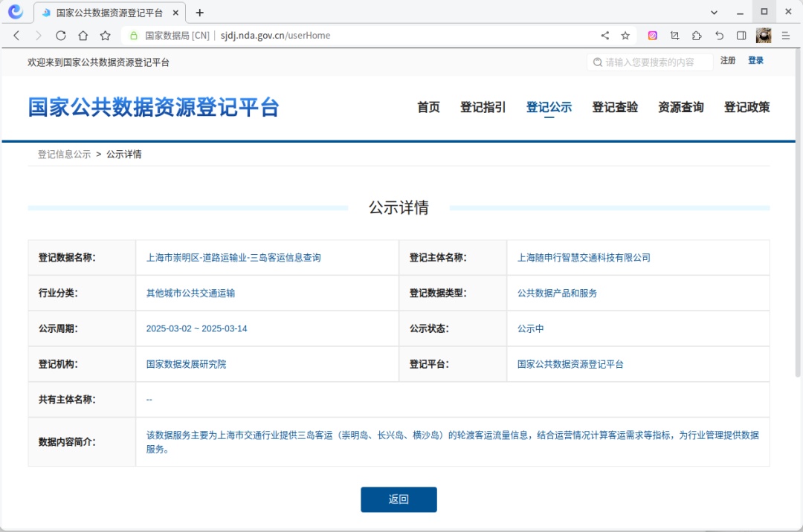Click the colorful camera extension icon

coord(653,35)
